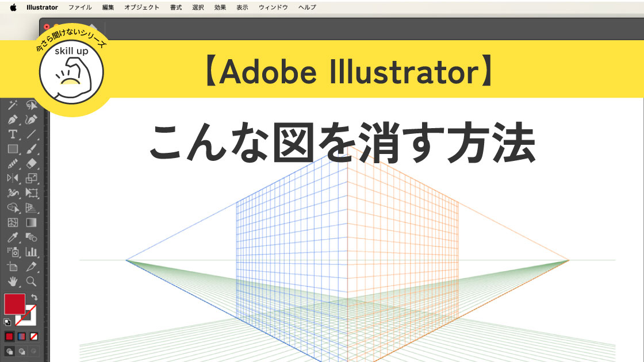
Task: Open the 編集 menu
Action: tap(108, 7)
